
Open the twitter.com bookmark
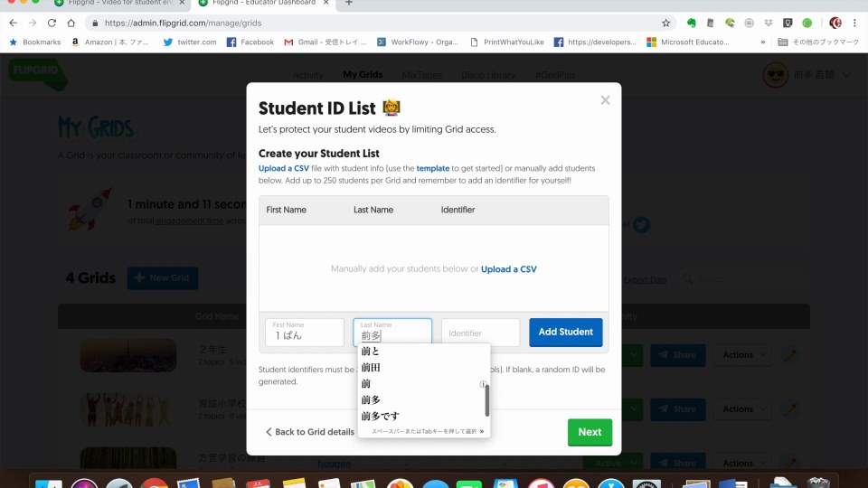pyautogui.click(x=190, y=42)
